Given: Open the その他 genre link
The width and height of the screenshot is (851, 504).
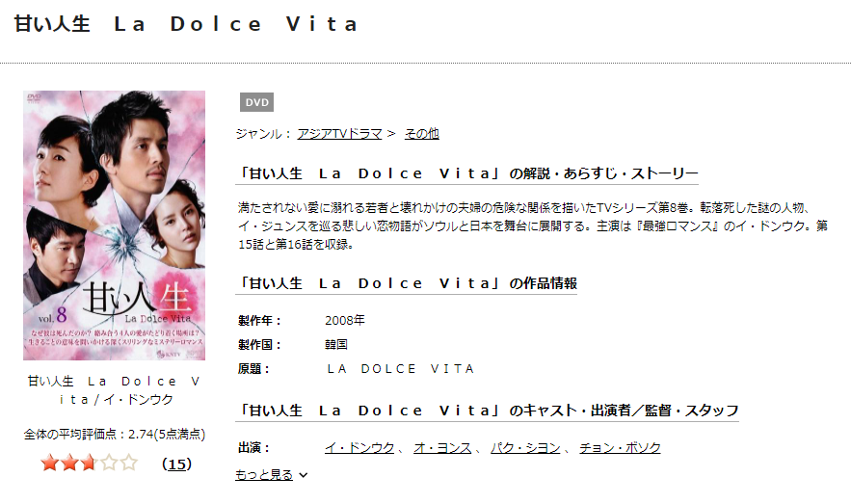Looking at the screenshot, I should 422,133.
